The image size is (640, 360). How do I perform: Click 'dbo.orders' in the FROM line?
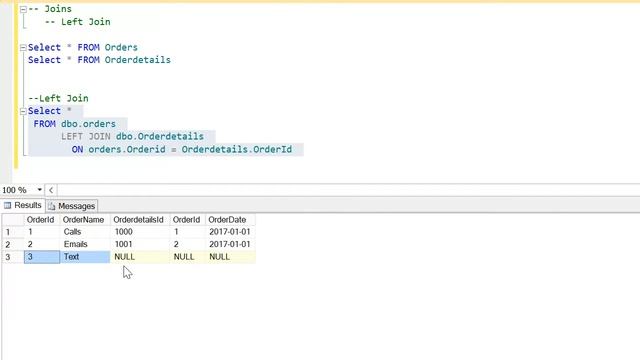click(88, 124)
